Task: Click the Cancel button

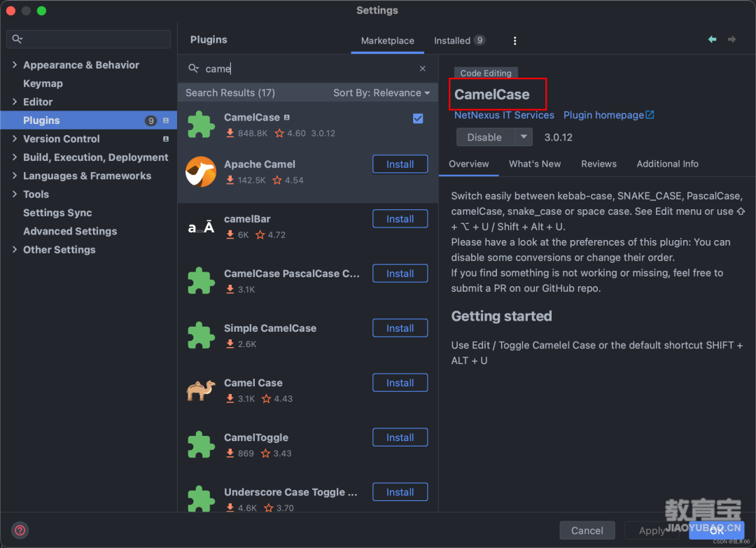Action: point(587,531)
